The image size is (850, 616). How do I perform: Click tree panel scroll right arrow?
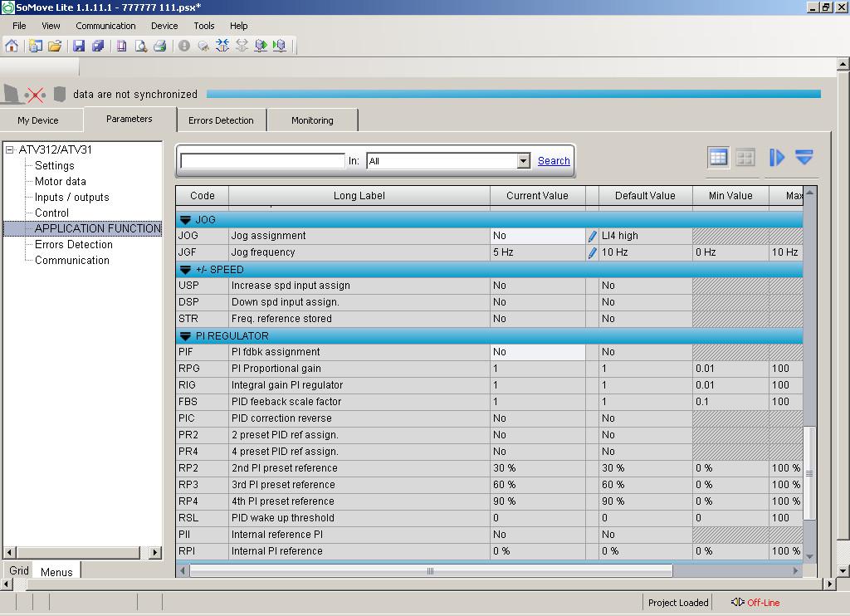coord(155,553)
